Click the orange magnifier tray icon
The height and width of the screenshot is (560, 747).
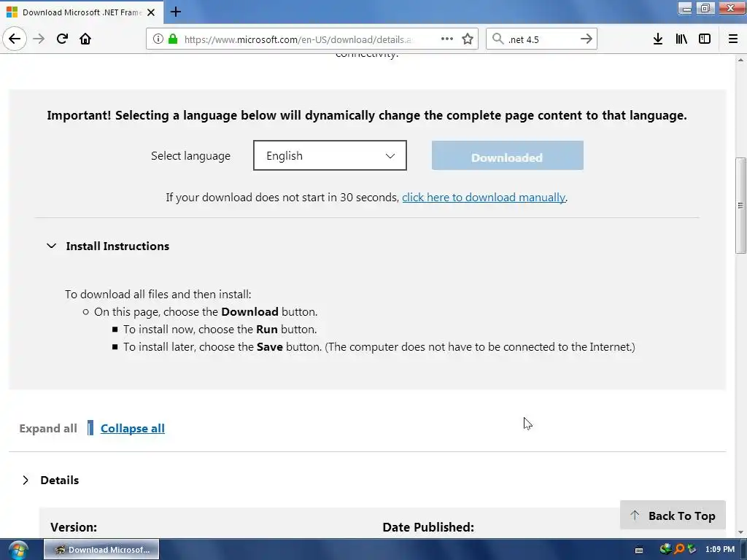679,549
